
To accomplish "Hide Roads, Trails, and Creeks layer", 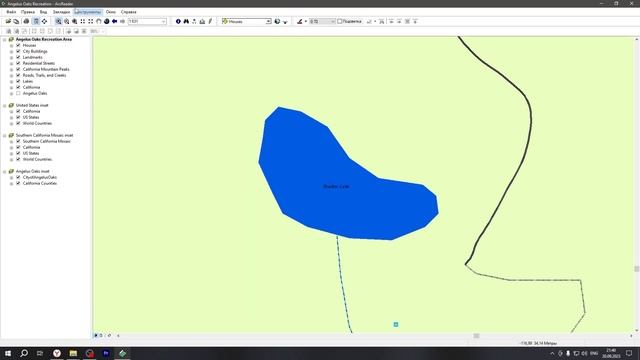I will coord(18,75).
